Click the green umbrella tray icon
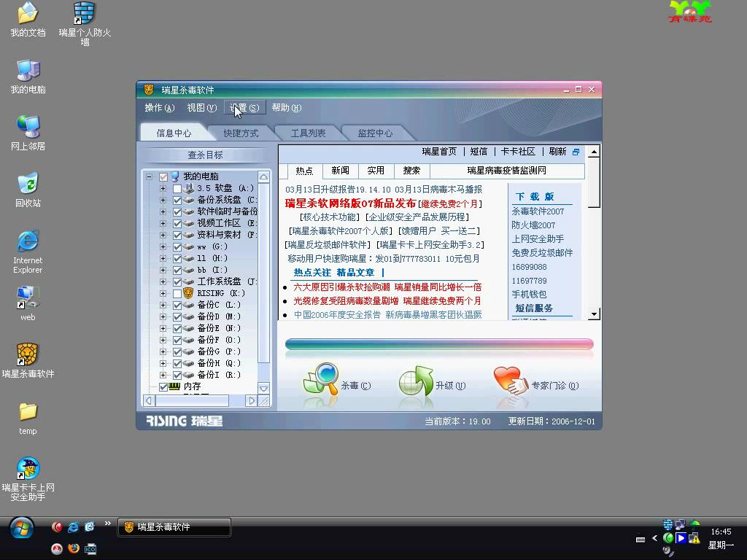The height and width of the screenshot is (560, 747). [x=694, y=524]
